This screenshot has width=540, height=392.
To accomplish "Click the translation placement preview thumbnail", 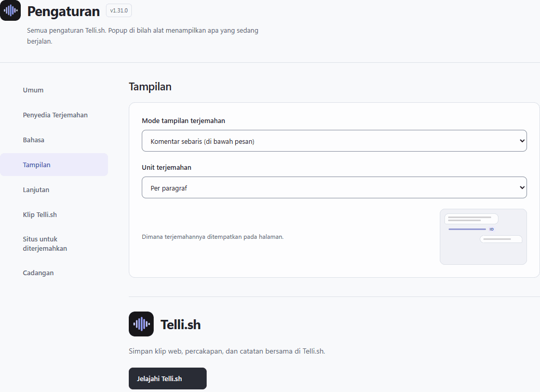I will [x=483, y=237].
